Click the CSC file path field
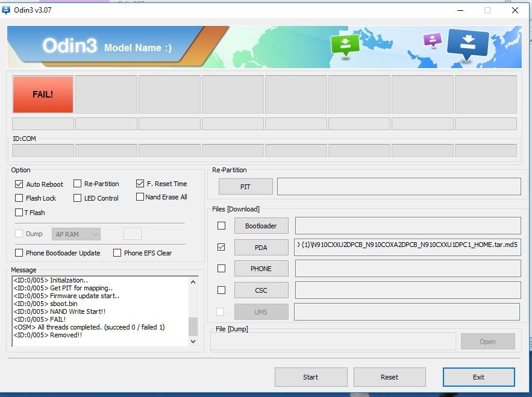The height and width of the screenshot is (397, 532). [x=408, y=290]
